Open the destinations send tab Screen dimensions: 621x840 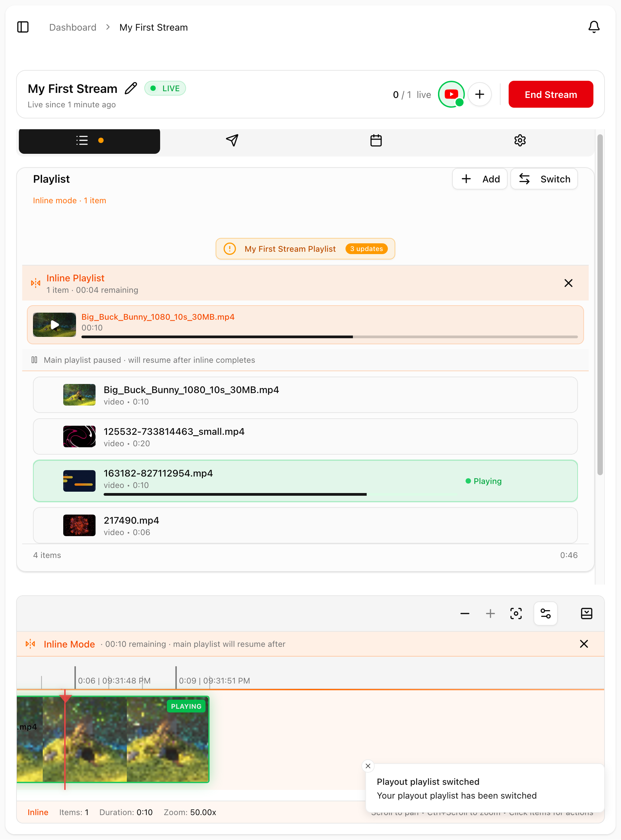pos(232,141)
